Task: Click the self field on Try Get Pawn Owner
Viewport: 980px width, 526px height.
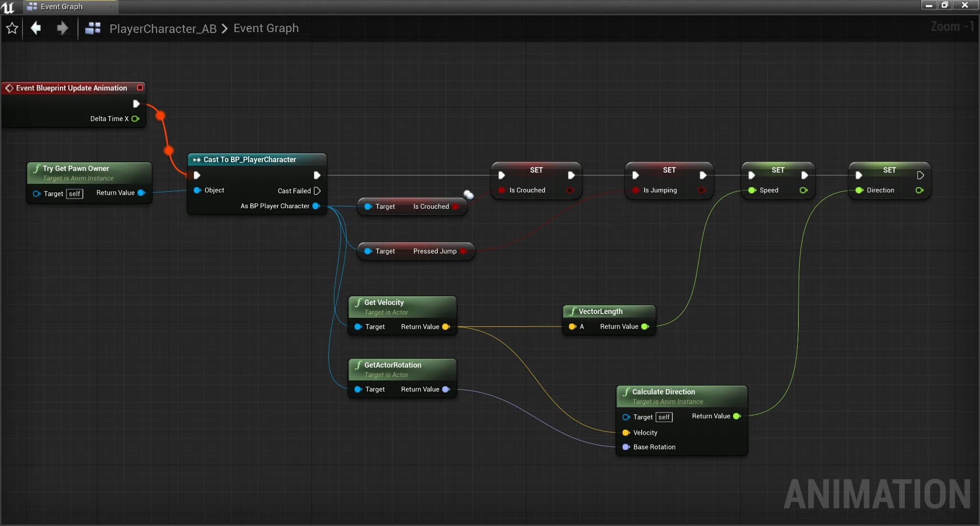Action: coord(75,193)
